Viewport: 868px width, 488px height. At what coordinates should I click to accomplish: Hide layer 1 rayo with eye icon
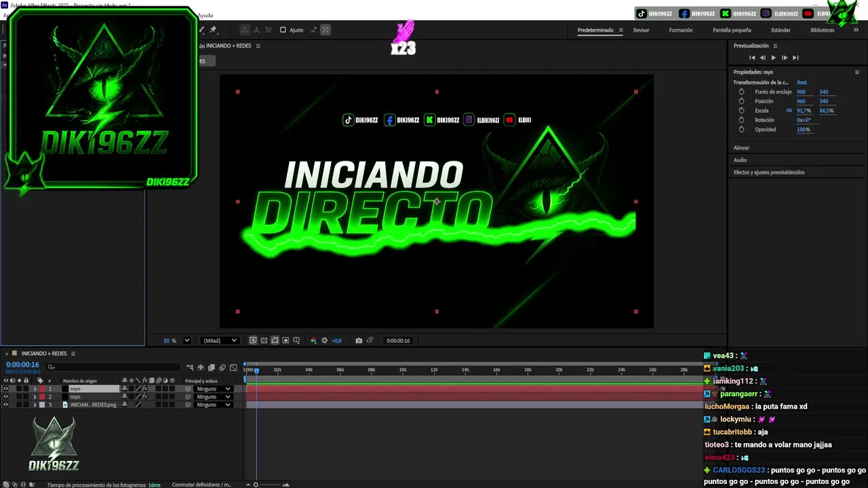click(x=5, y=389)
